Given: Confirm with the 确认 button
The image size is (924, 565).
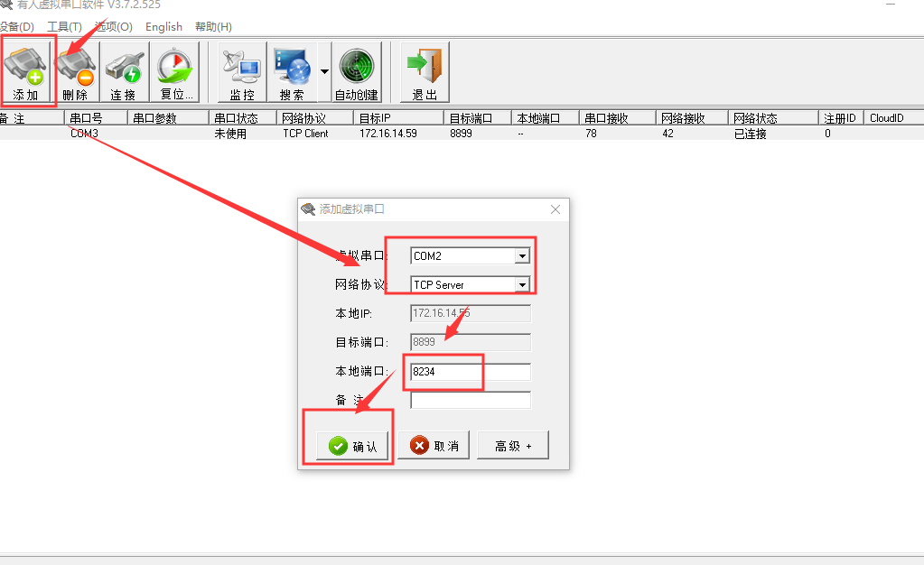Looking at the screenshot, I should [x=352, y=446].
